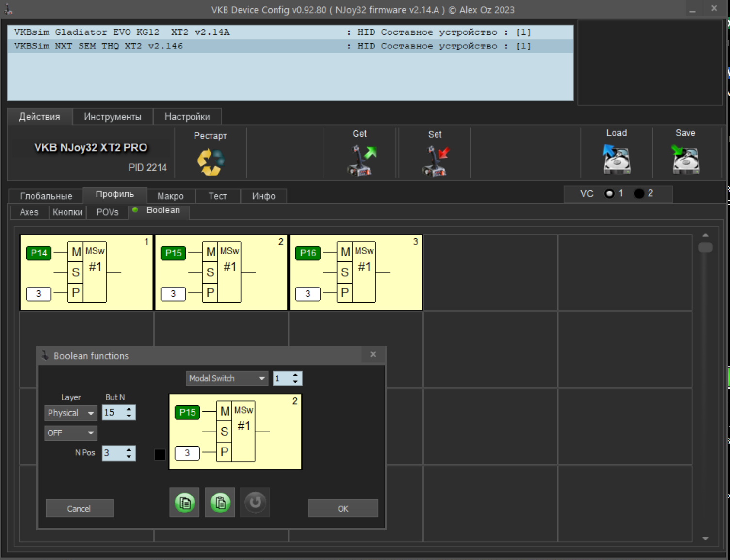Screen dimensions: 730x560
Task: Click the copy icon in Boolean functions dialog
Action: pos(185,502)
